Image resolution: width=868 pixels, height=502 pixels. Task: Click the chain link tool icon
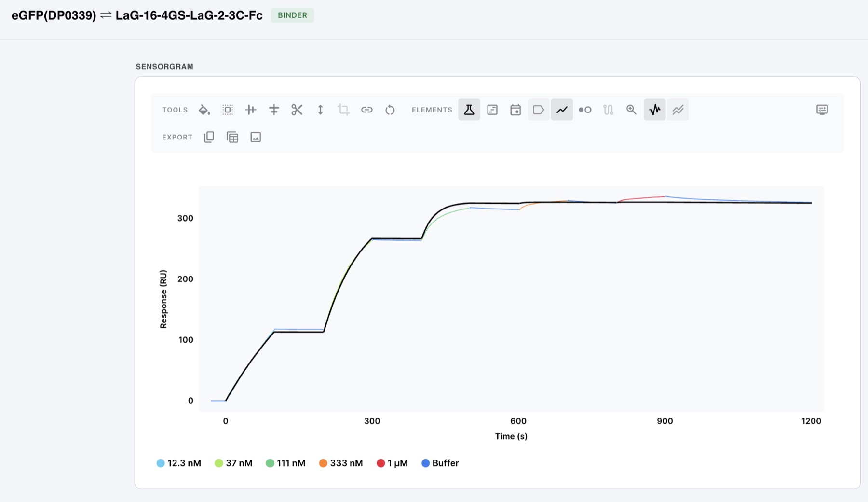pos(367,110)
